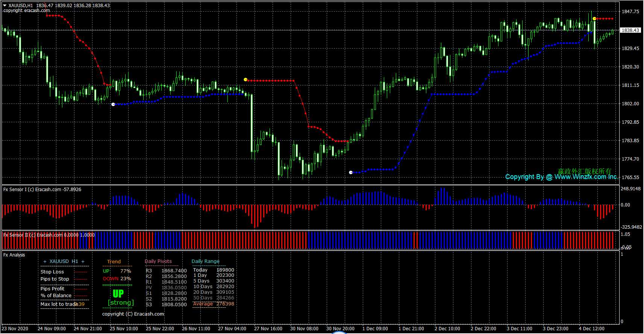Click the large green UP signal

118,293
